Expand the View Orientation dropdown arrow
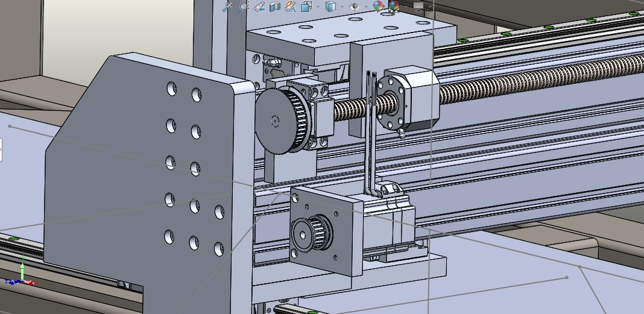Screen dimensions: 644x314 [x=317, y=7]
